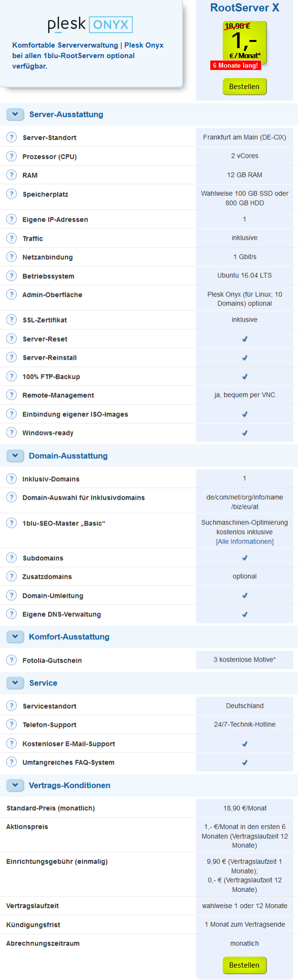Open help icon for Windows-ready

point(11,433)
